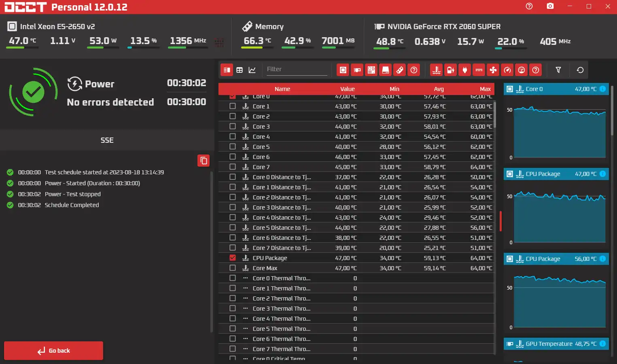The image size is (617, 364).
Task: Toggle the storage drive filter icon
Action: tap(386, 70)
